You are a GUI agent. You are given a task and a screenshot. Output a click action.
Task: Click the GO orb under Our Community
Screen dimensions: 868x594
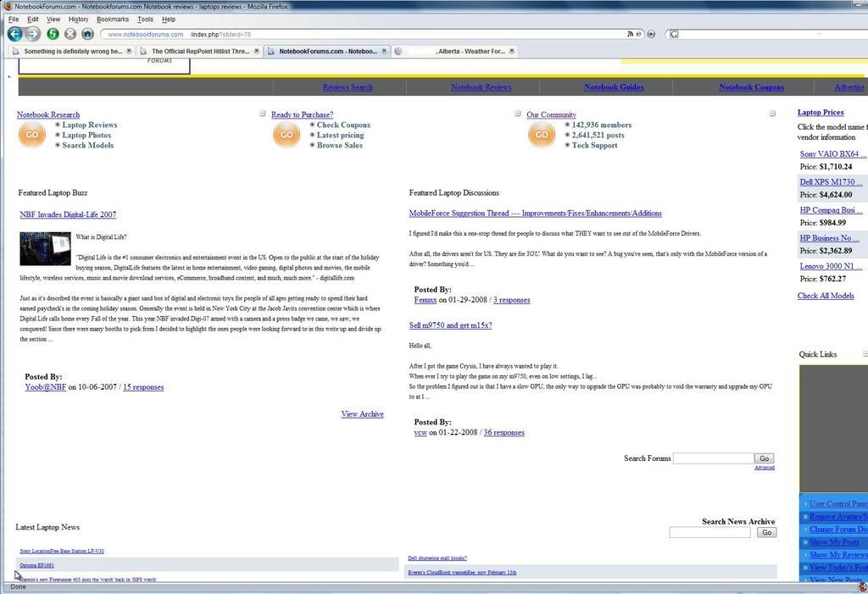542,135
